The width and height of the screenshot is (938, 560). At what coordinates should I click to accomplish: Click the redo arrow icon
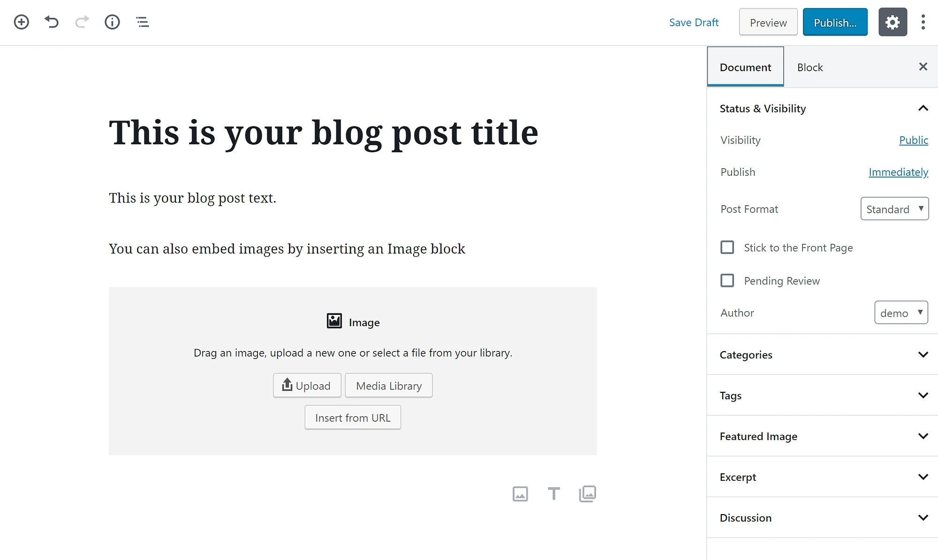82,22
